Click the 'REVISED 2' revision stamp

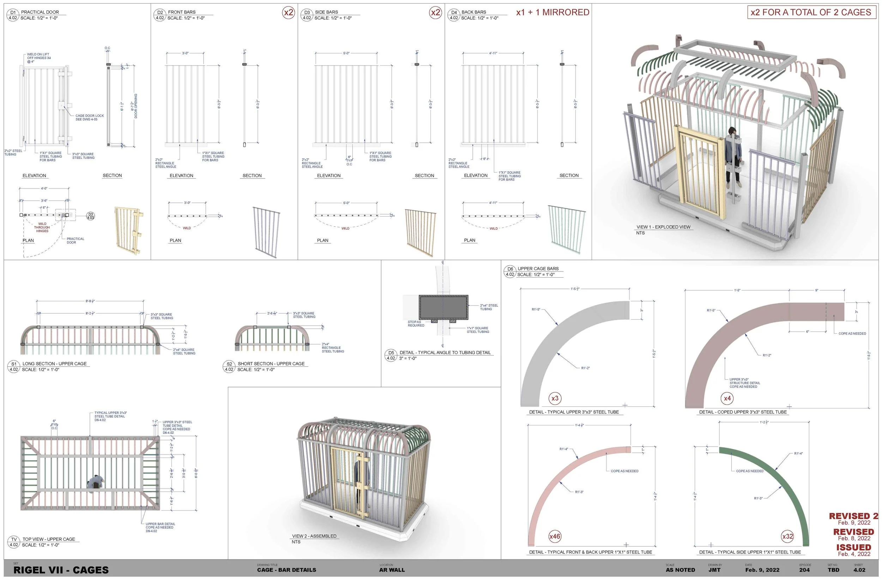853,516
